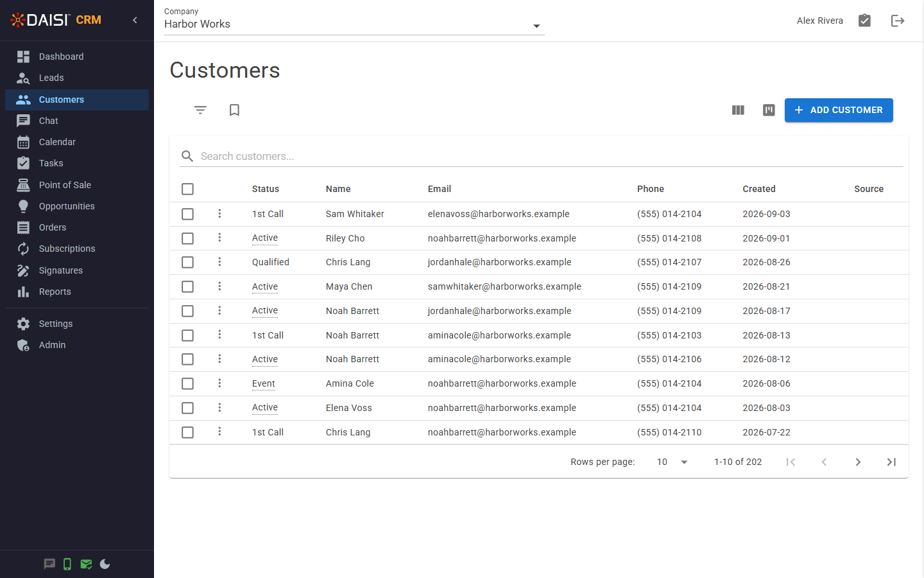Open Admin in the sidebar
The width and height of the screenshot is (924, 578).
[77, 345]
